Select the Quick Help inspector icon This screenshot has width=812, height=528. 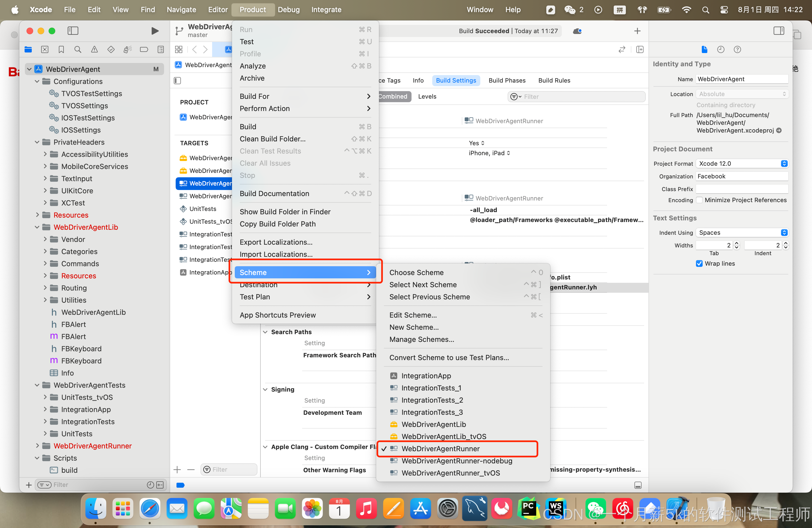[x=737, y=49]
